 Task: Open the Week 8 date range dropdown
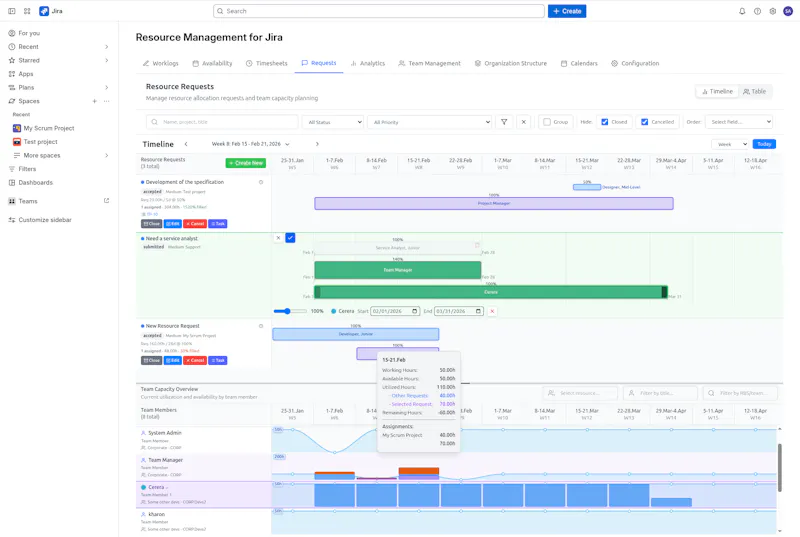pyautogui.click(x=251, y=144)
